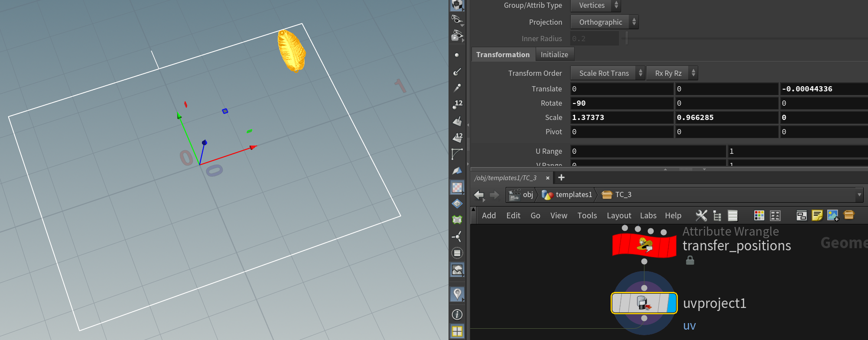Image resolution: width=868 pixels, height=340 pixels.
Task: Click templates1 in the network path bar
Action: pos(573,195)
